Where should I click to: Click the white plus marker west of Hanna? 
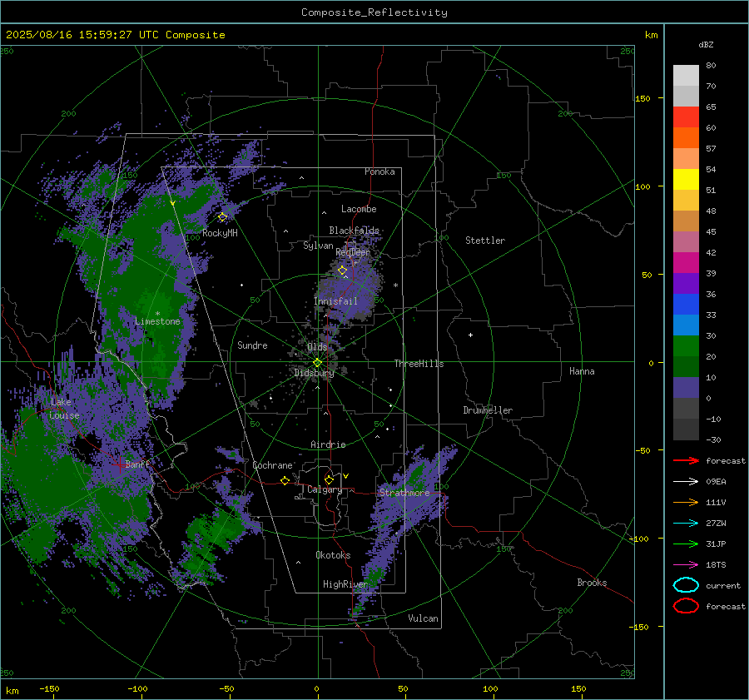coord(470,335)
